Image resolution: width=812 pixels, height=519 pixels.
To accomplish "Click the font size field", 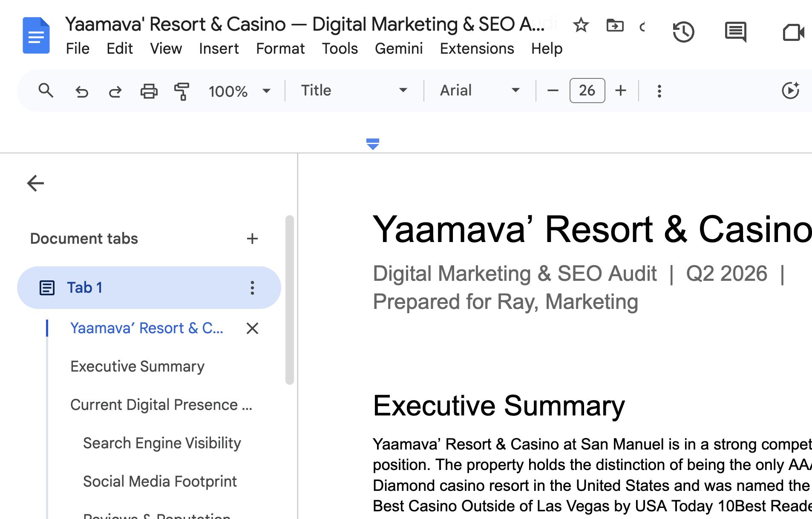I will [587, 90].
